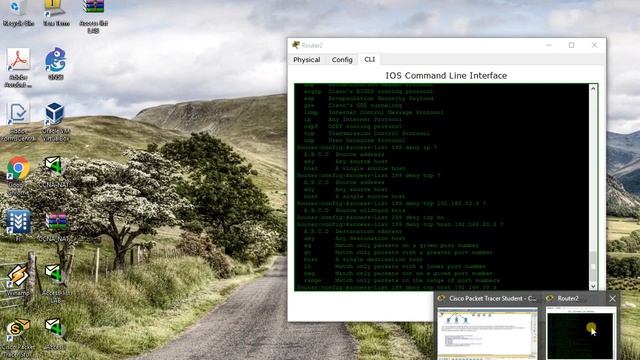This screenshot has height=360, width=640.
Task: Open the bottom Packet Tracer file beside Cisco shortcut
Action: [55, 334]
